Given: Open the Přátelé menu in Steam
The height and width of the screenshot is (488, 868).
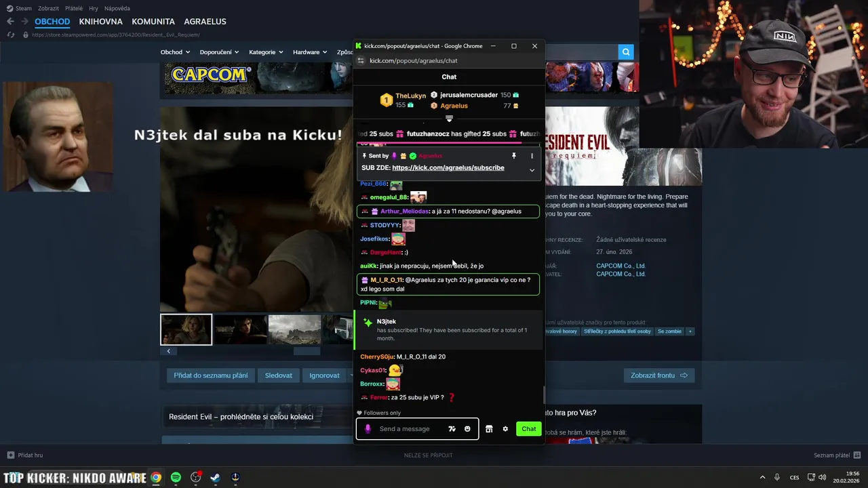Looking at the screenshot, I should coord(74,8).
